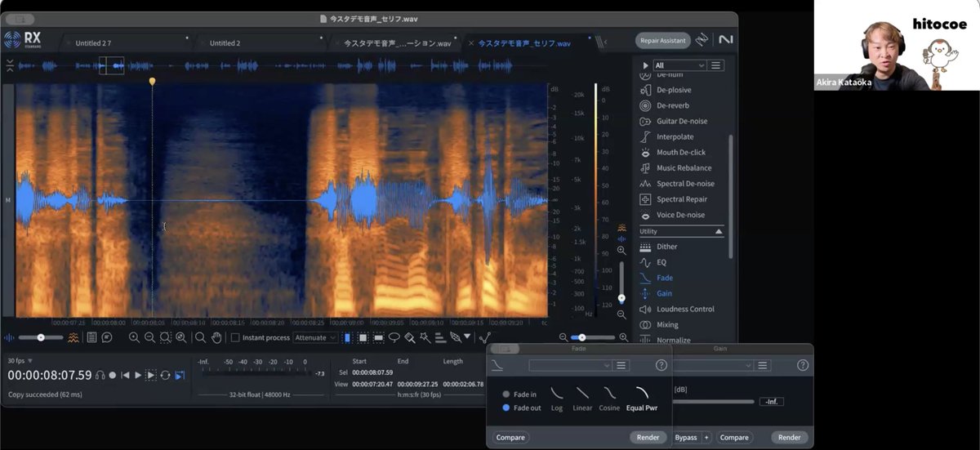The image size is (980, 450).
Task: Select the brush selection tool
Action: point(409,337)
